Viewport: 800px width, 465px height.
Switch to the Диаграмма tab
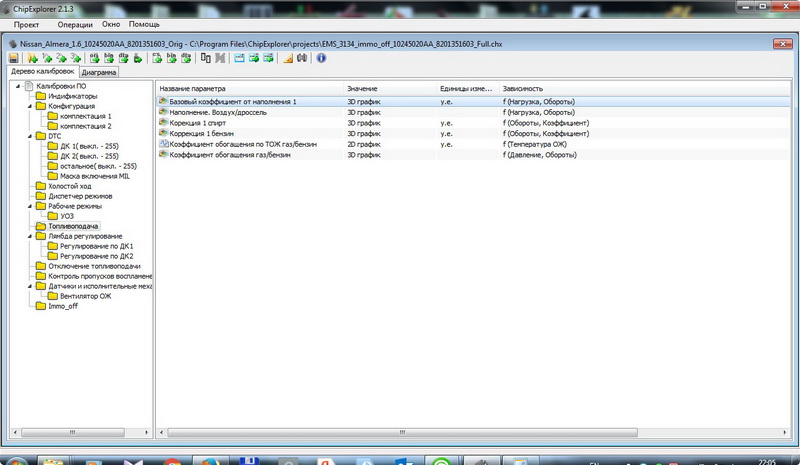point(99,73)
